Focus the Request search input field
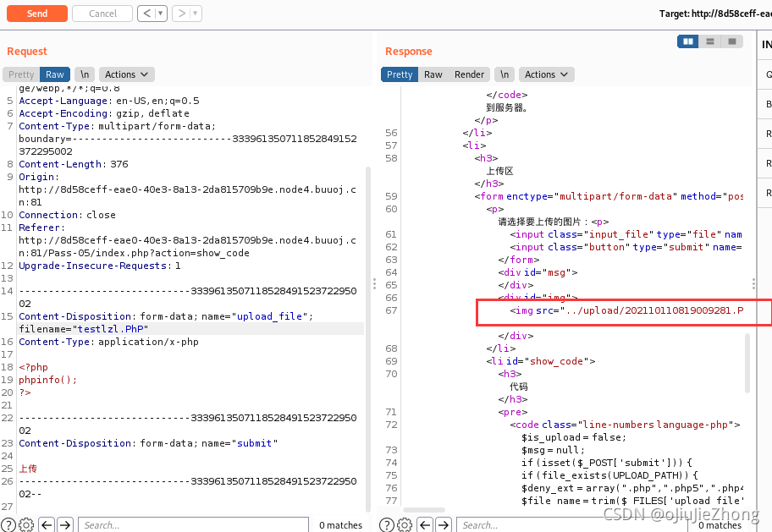Screen dimensions: 772x532 coord(194,525)
